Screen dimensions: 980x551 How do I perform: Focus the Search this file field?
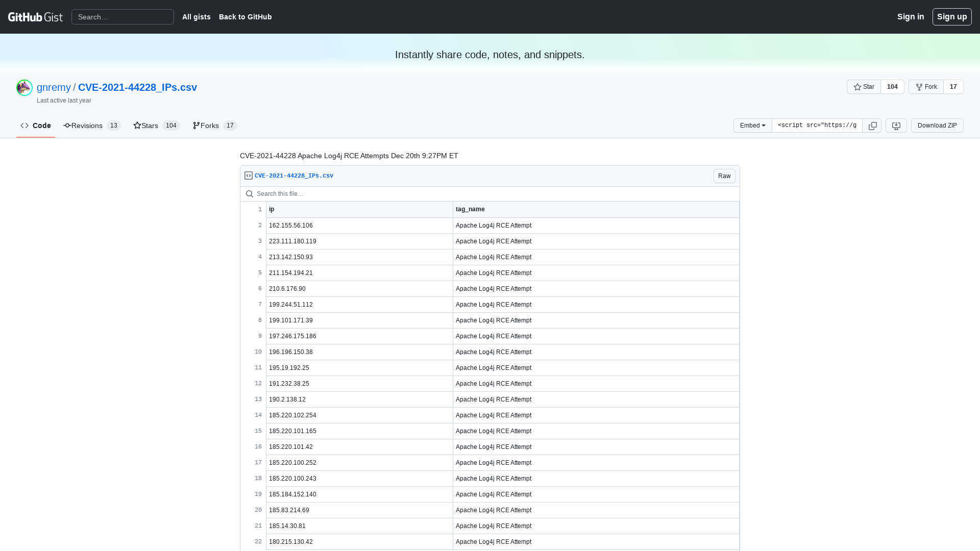(490, 194)
